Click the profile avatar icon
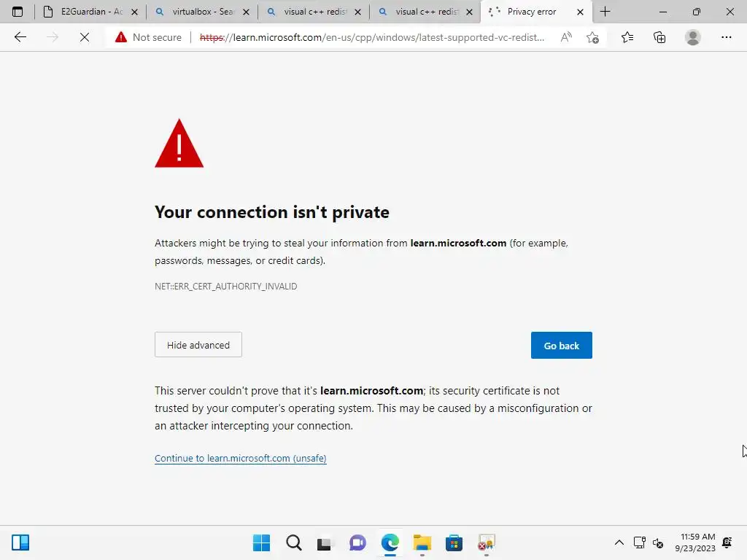The image size is (747, 560). click(693, 37)
